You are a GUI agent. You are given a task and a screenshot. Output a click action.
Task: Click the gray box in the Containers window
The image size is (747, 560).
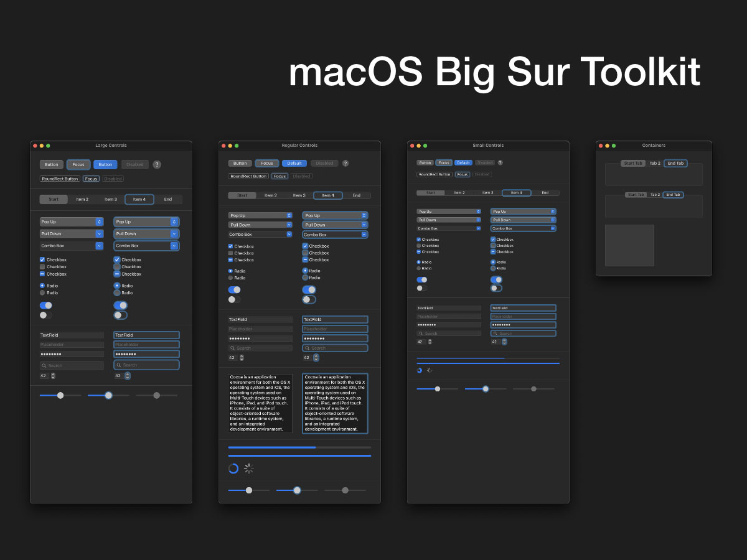629,245
